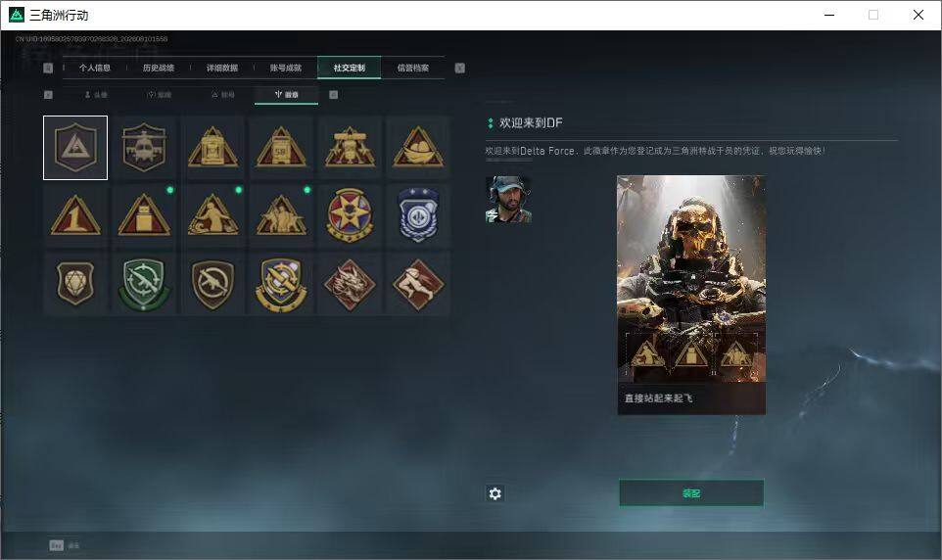942x560 pixels.
Task: Choose the blue-gold crest badge with missile
Action: [x=281, y=284]
